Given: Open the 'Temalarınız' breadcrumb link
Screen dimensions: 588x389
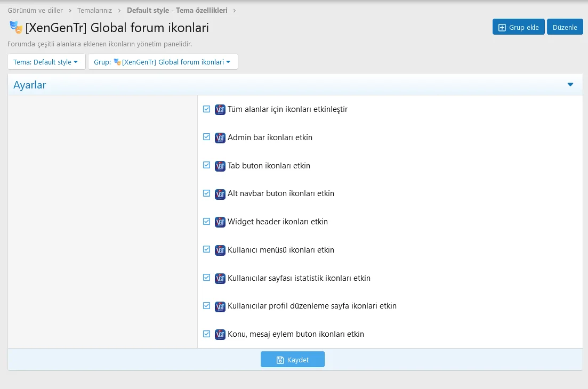Looking at the screenshot, I should 94,10.
